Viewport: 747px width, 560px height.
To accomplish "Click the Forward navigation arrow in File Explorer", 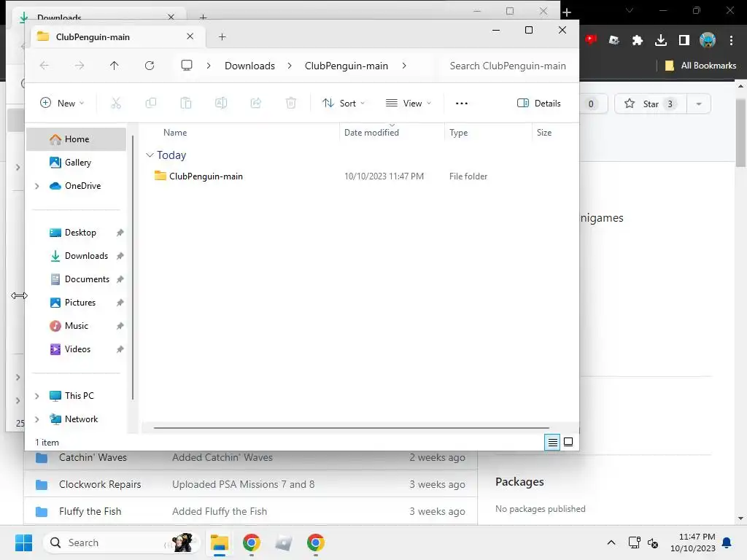I will pos(79,66).
